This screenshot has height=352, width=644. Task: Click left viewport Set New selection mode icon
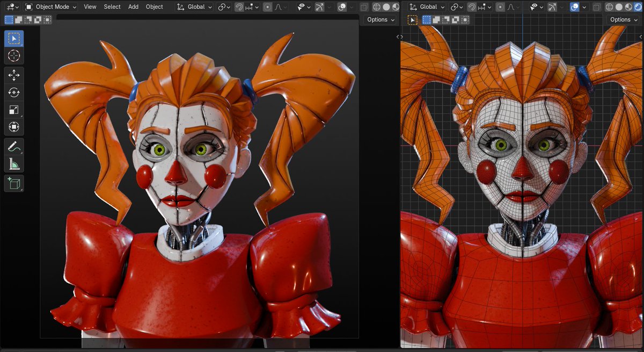click(9, 19)
